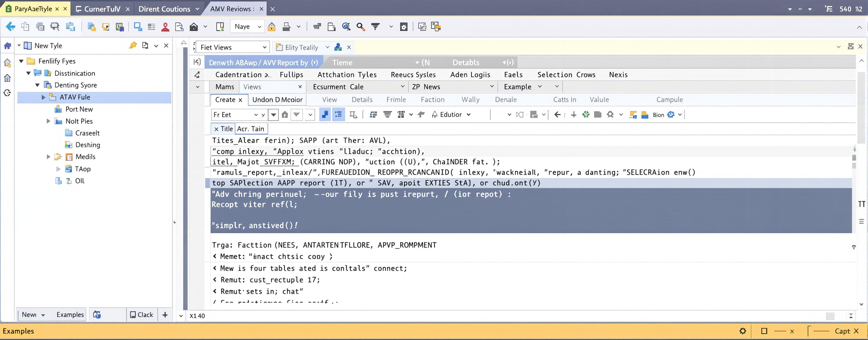Click the left arrow icon in the editor toolbar
This screenshot has height=340, width=868.
[x=557, y=114]
